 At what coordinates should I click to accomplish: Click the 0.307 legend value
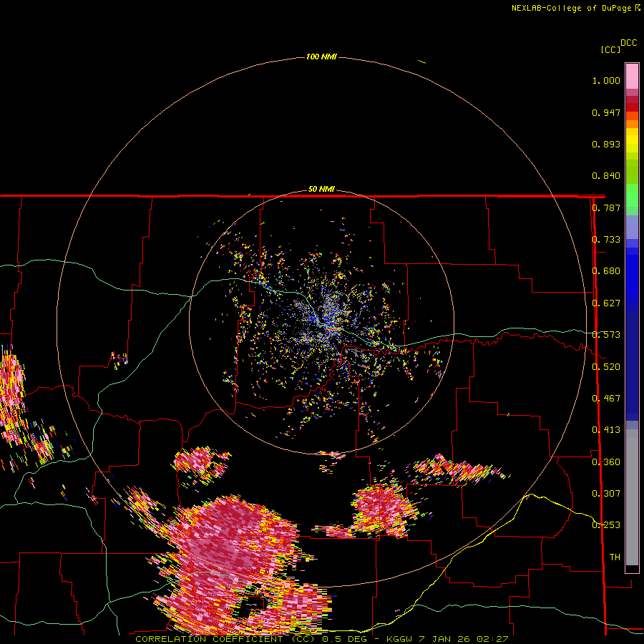click(606, 494)
